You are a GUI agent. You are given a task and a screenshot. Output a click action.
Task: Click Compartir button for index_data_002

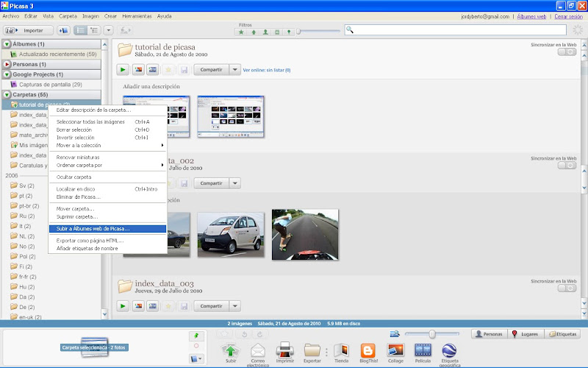(211, 183)
